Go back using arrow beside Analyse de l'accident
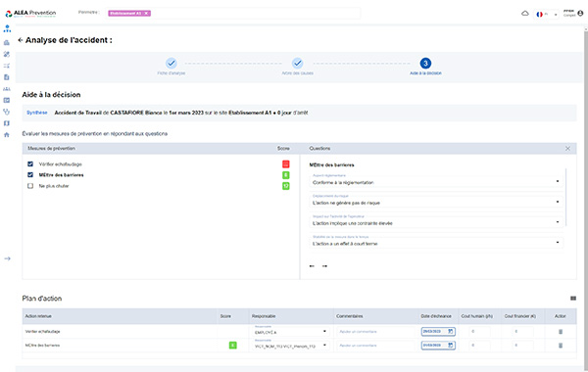 click(x=21, y=40)
